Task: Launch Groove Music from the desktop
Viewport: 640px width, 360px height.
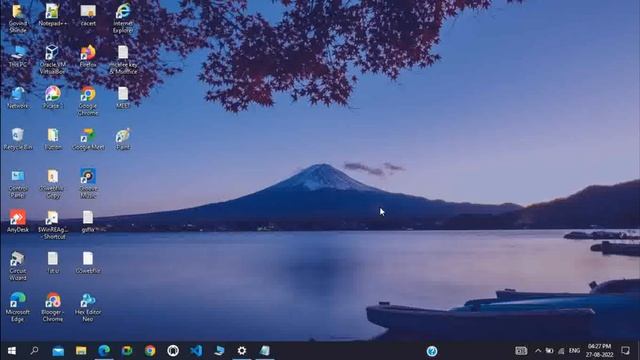Action: tap(88, 184)
